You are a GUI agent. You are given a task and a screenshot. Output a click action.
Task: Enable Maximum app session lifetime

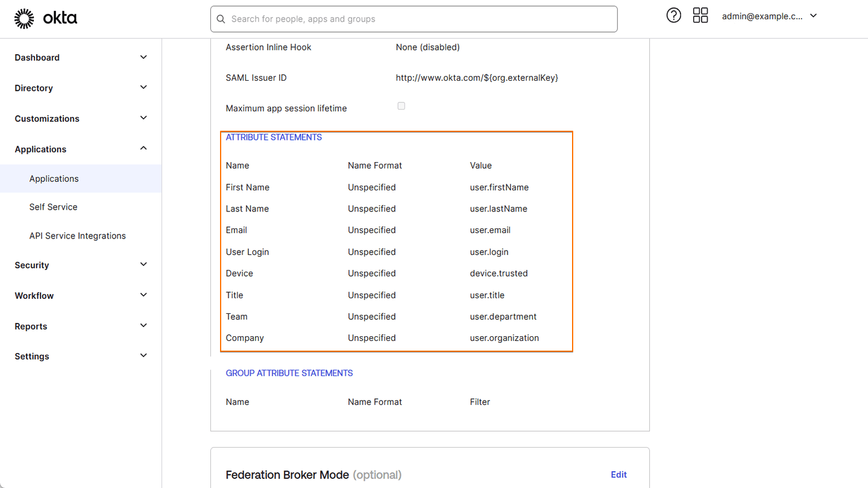pyautogui.click(x=401, y=106)
